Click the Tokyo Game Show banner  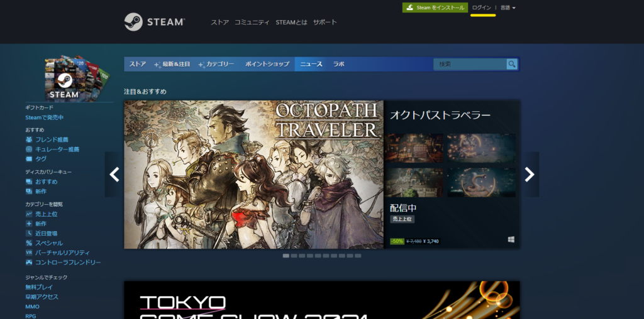tap(322, 300)
